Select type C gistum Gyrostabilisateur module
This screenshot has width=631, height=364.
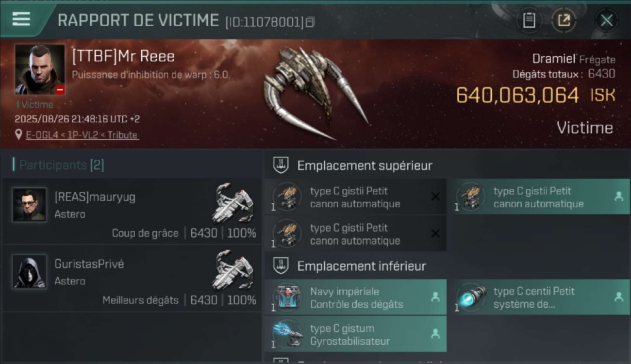click(x=355, y=334)
